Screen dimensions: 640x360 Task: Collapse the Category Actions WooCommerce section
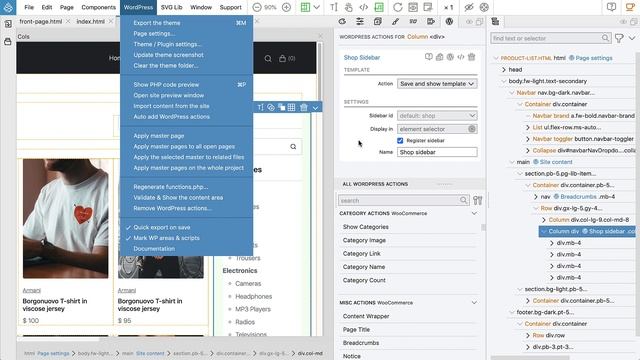[x=474, y=213]
